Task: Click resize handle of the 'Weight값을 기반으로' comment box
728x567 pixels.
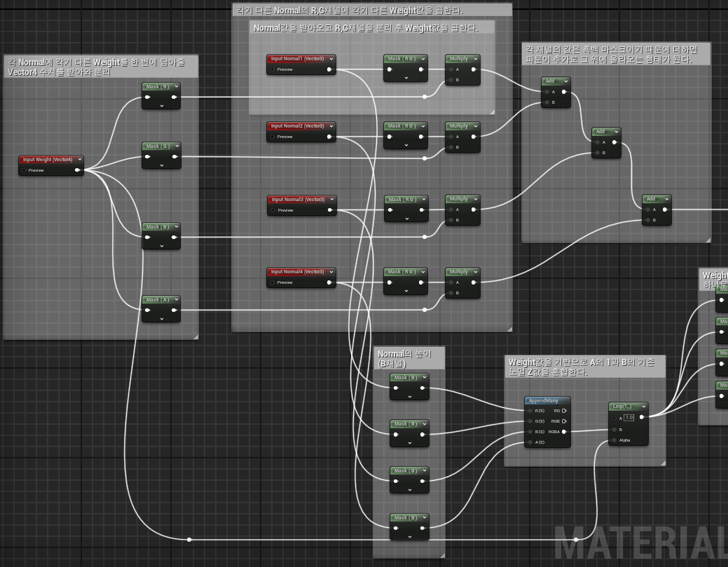Action: (x=663, y=463)
